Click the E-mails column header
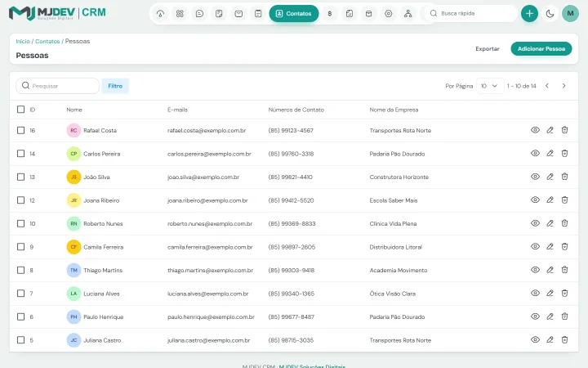This screenshot has height=368, width=588. pos(177,110)
